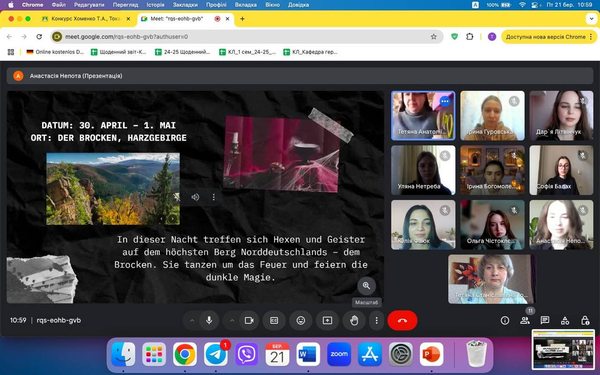This screenshot has width=600, height=375.
Task: Open more options three-dot menu in toolbar
Action: 377,320
